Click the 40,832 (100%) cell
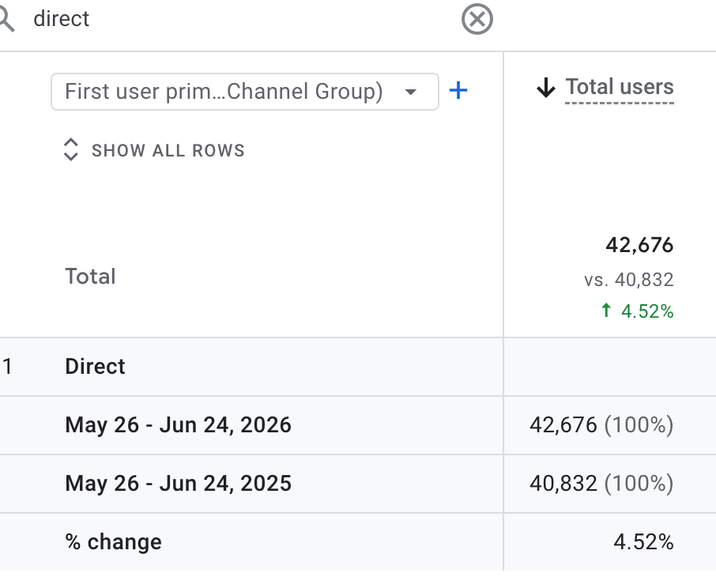This screenshot has width=716, height=588. [601, 484]
